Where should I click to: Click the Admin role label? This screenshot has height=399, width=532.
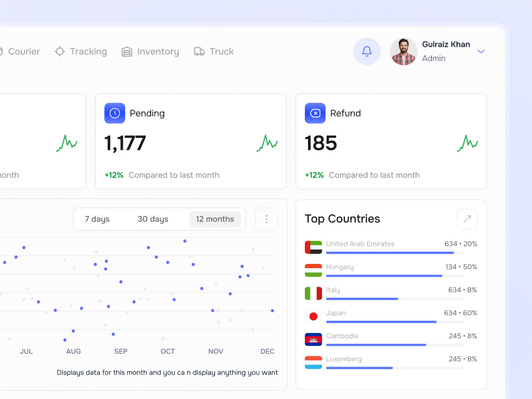pos(434,59)
